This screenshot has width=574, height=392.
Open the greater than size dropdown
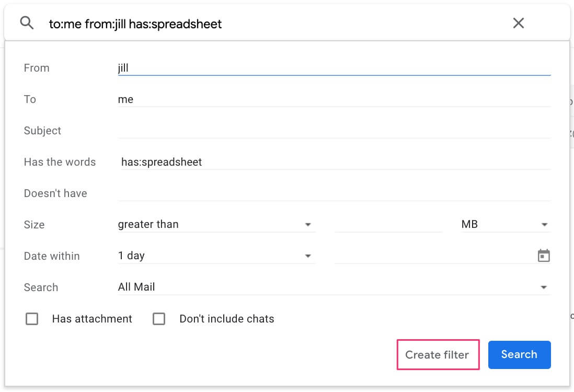[x=216, y=224]
